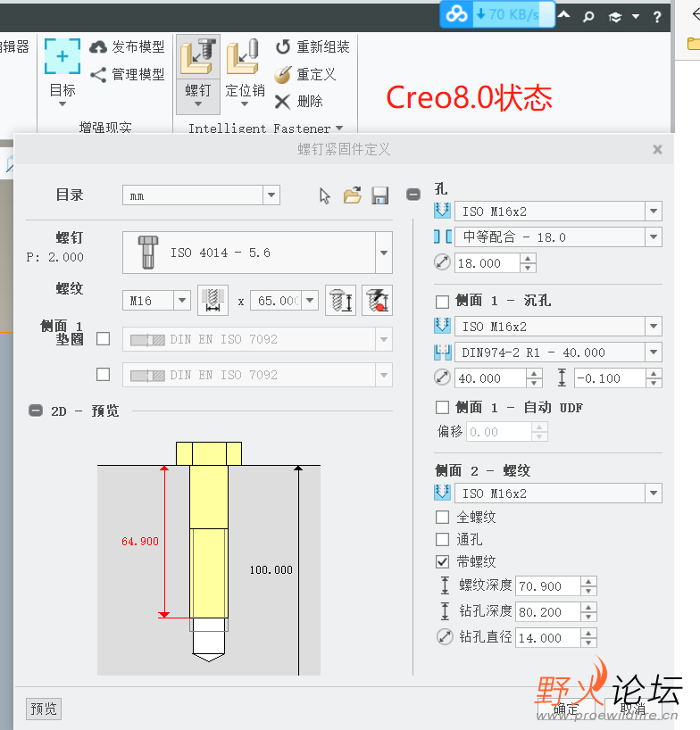Click the drill diameter 14.000 field

[x=548, y=637]
